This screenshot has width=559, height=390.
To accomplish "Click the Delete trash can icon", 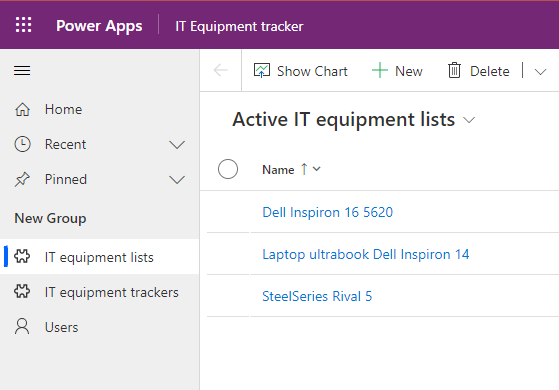I will tap(454, 70).
